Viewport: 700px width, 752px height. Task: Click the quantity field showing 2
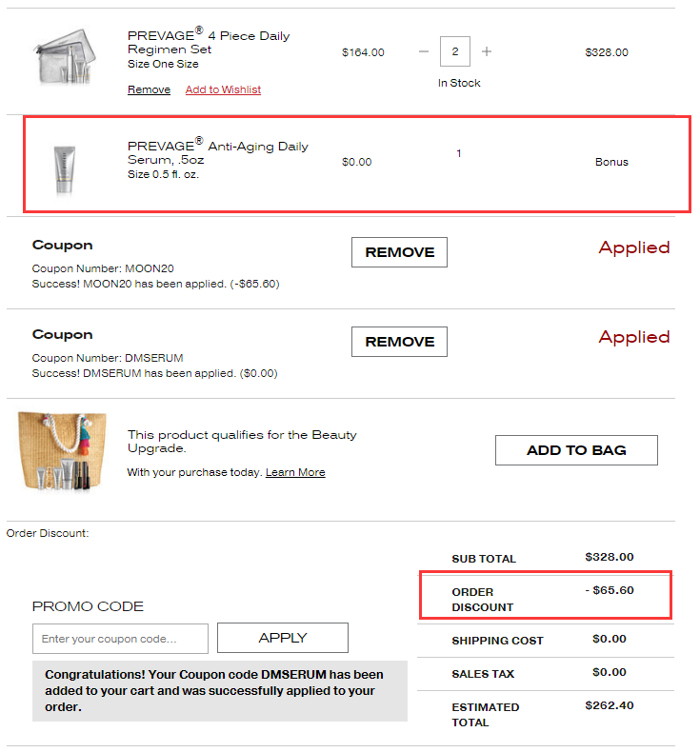tap(455, 51)
